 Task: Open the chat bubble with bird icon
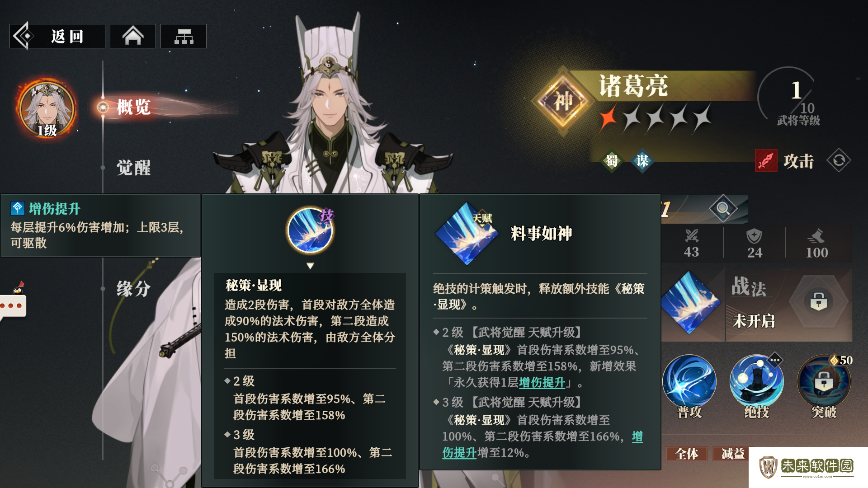tap(13, 302)
